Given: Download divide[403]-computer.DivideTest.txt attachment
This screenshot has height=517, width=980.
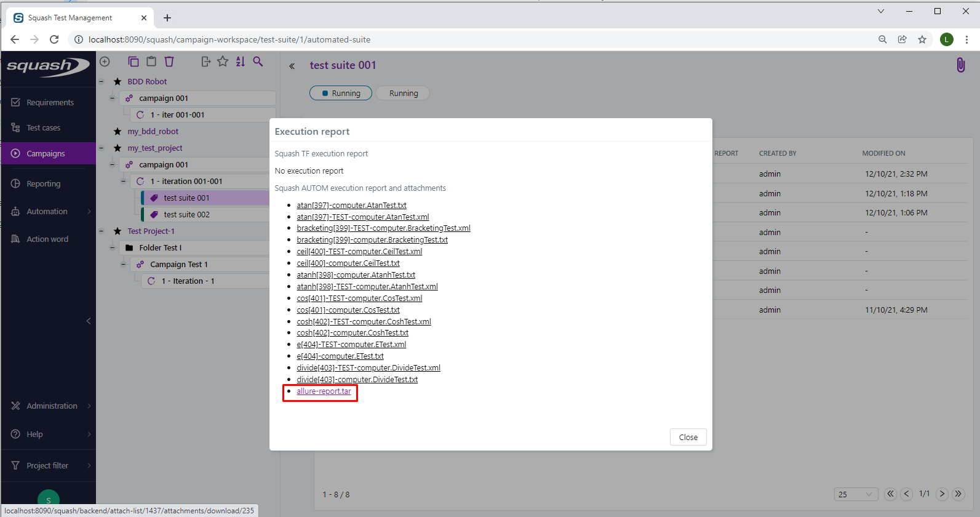Looking at the screenshot, I should click(357, 380).
